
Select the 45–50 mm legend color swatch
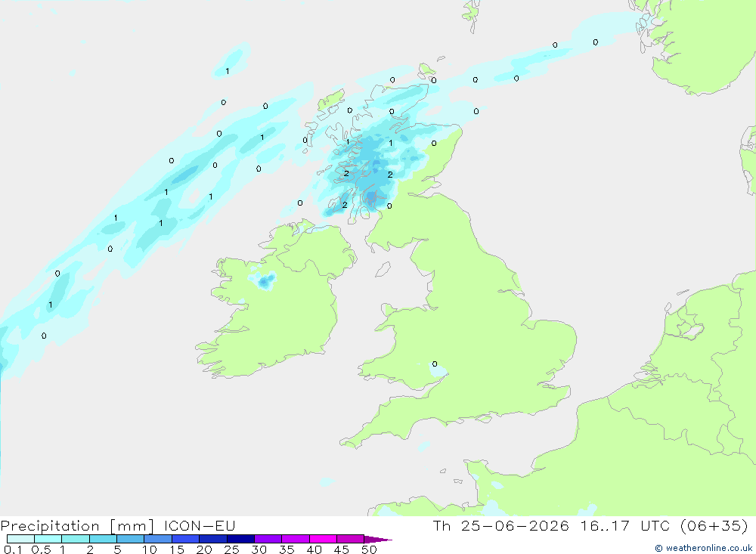351,539
